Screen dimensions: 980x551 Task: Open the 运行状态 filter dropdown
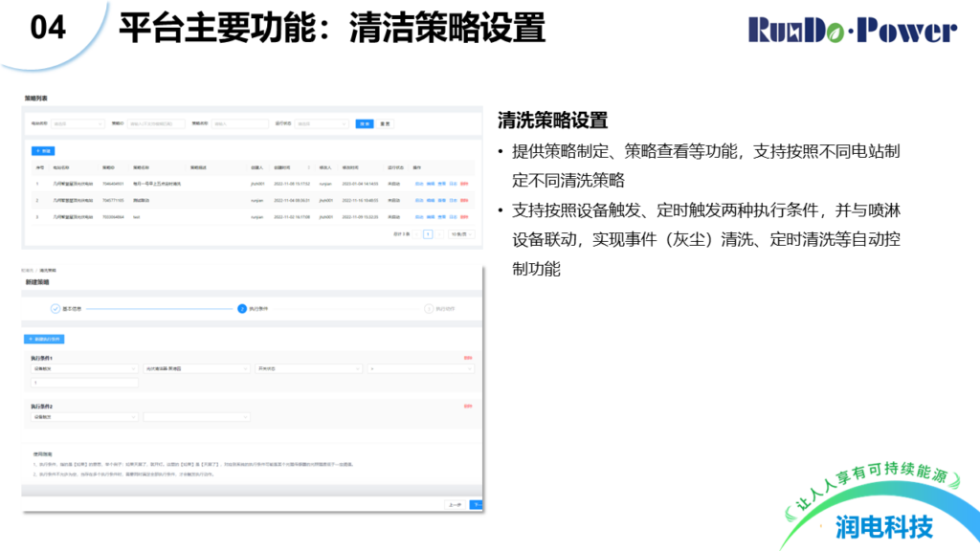322,123
